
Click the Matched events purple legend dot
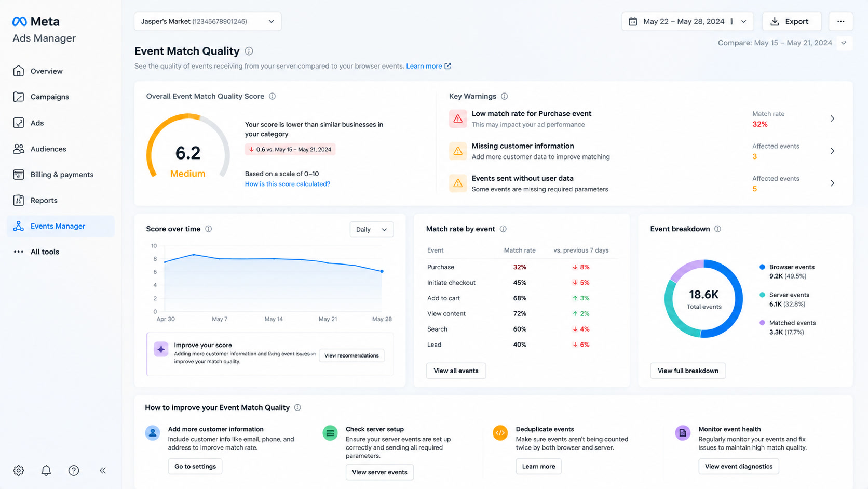click(x=762, y=323)
